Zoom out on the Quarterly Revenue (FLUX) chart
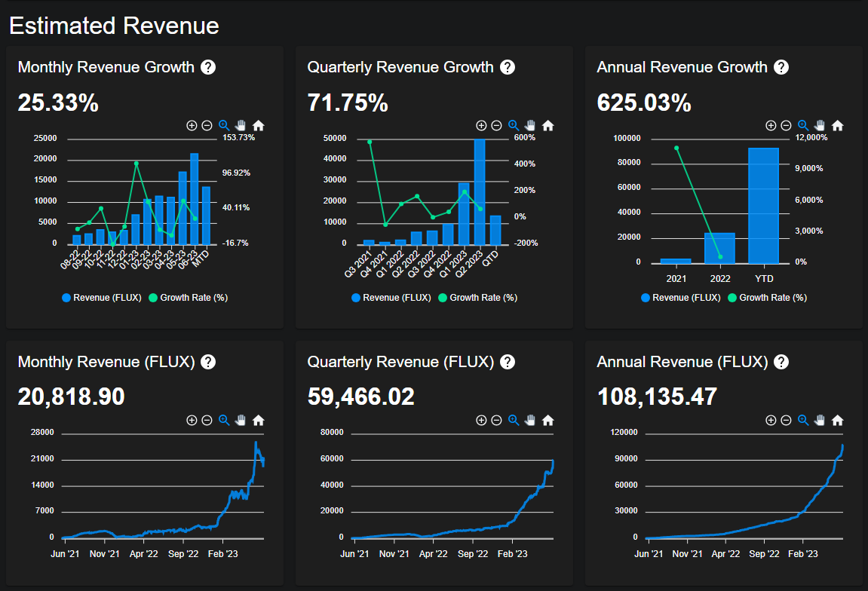The height and width of the screenshot is (591, 868). [496, 421]
